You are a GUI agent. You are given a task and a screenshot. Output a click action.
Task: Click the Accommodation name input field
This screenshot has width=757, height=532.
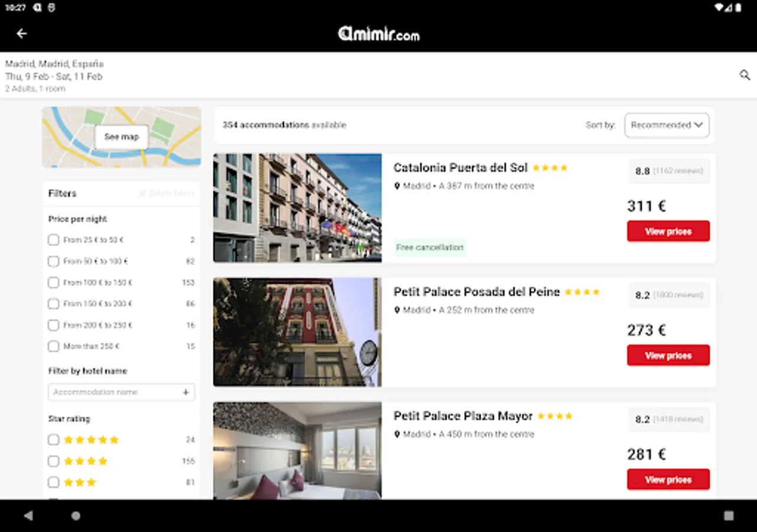pos(121,392)
